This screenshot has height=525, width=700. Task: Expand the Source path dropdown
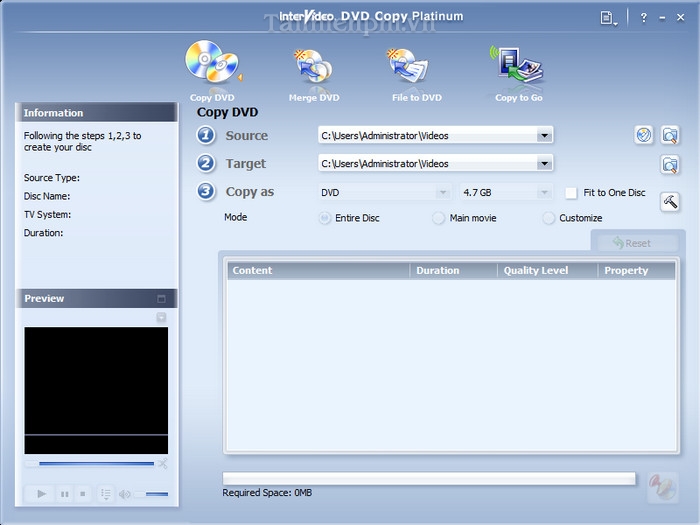544,136
